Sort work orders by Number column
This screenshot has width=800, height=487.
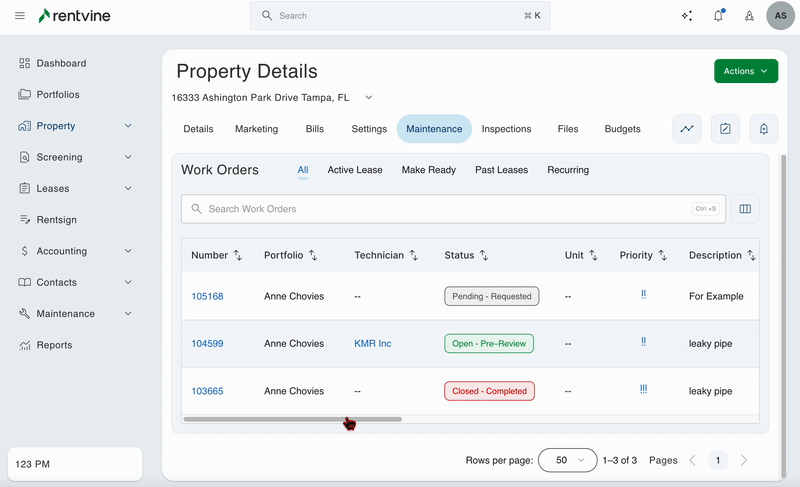(x=237, y=256)
